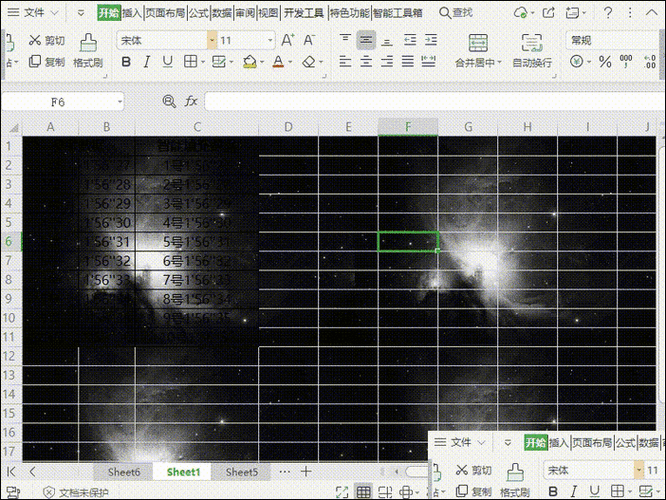
Task: Click the cloud sync icon
Action: click(x=521, y=13)
